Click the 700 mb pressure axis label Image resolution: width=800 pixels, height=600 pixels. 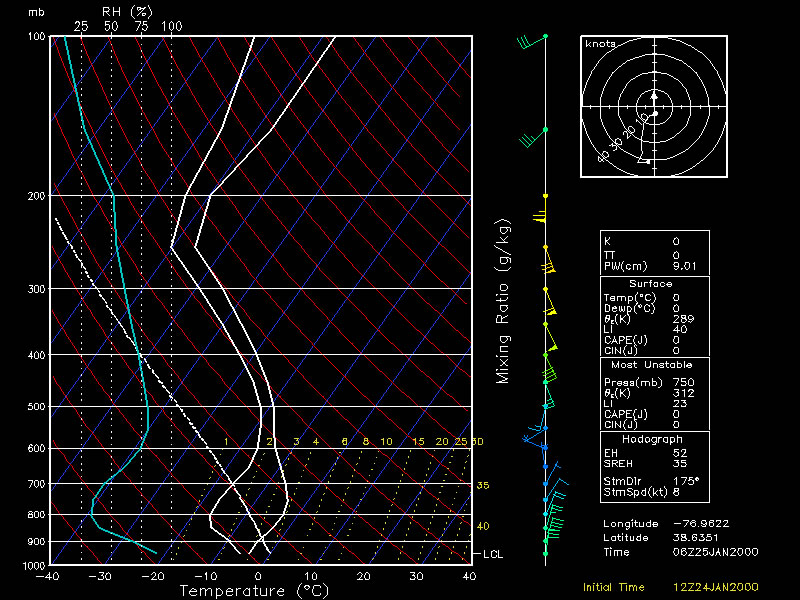point(36,484)
